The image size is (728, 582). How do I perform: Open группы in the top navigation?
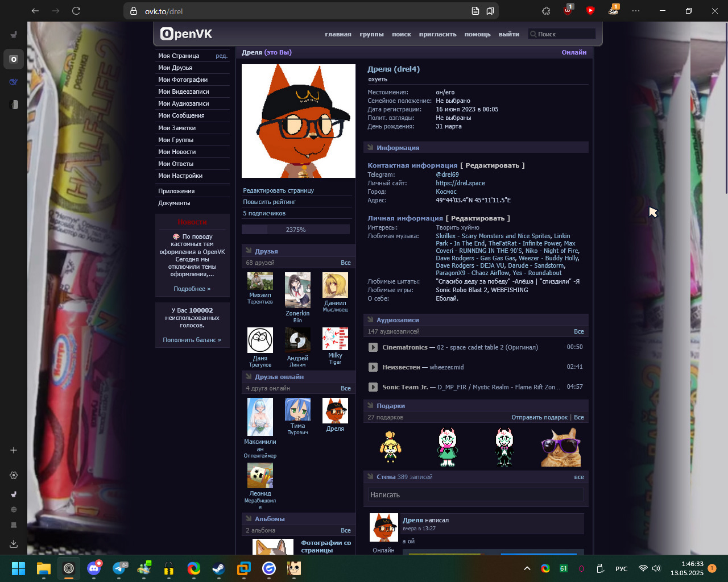pos(371,34)
